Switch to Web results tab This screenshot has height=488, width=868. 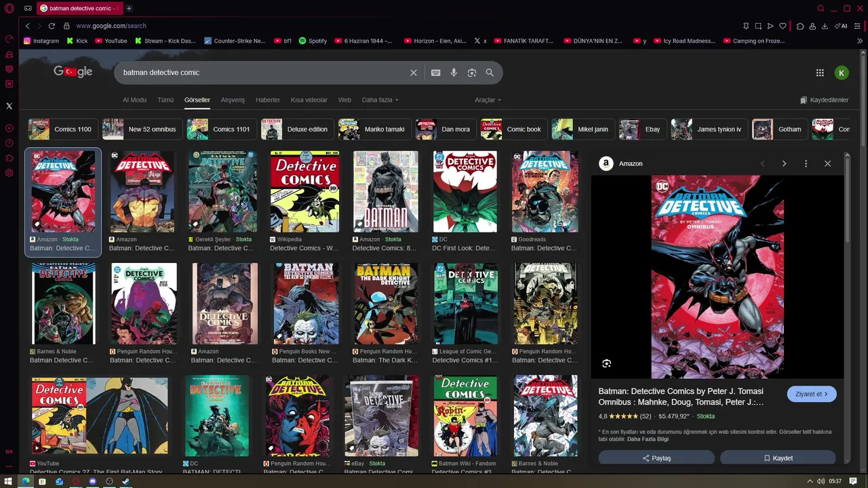(x=344, y=100)
